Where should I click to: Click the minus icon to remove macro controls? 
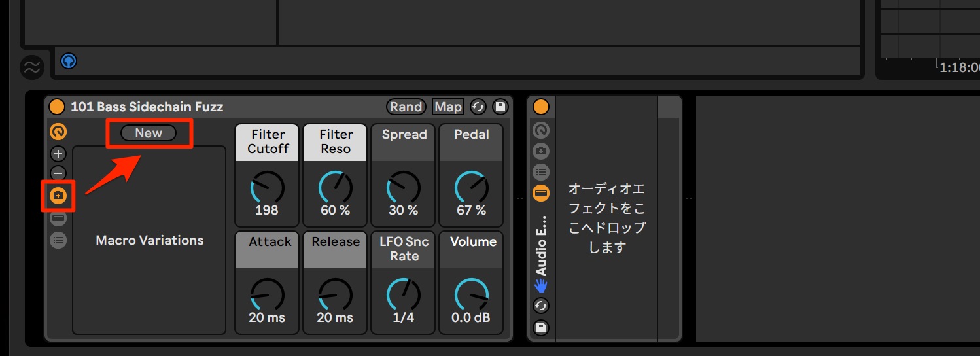(x=58, y=174)
